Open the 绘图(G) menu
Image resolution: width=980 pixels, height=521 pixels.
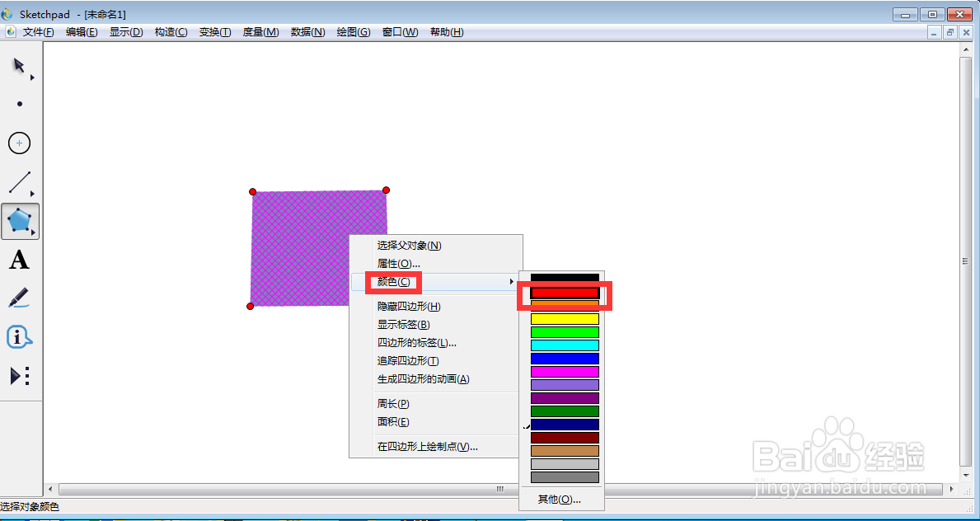click(353, 32)
